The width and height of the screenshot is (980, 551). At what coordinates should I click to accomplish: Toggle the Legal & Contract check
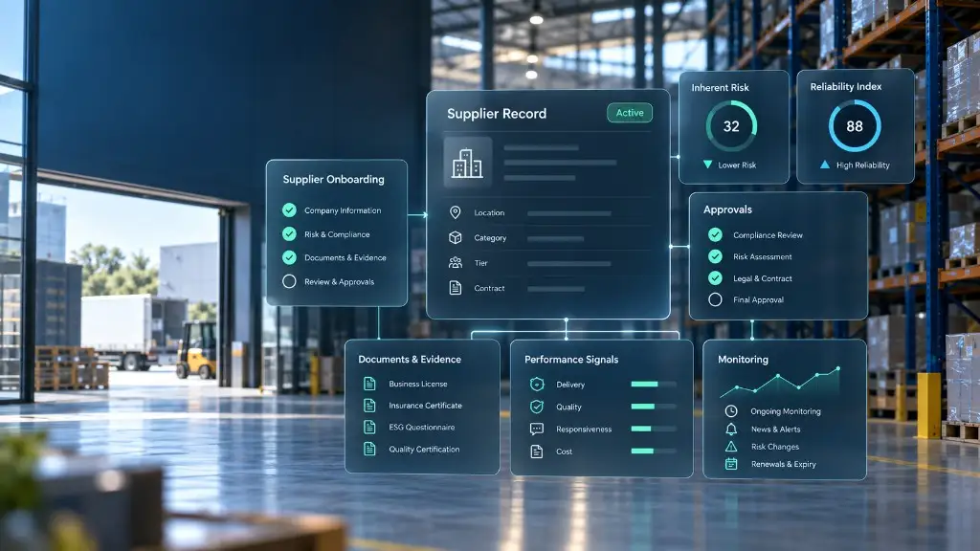click(x=715, y=278)
